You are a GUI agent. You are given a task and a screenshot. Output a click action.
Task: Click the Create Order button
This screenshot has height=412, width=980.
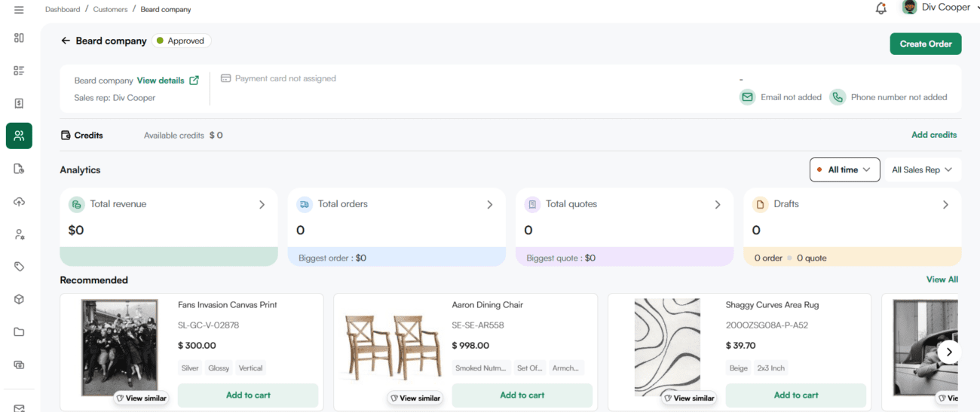pos(925,44)
